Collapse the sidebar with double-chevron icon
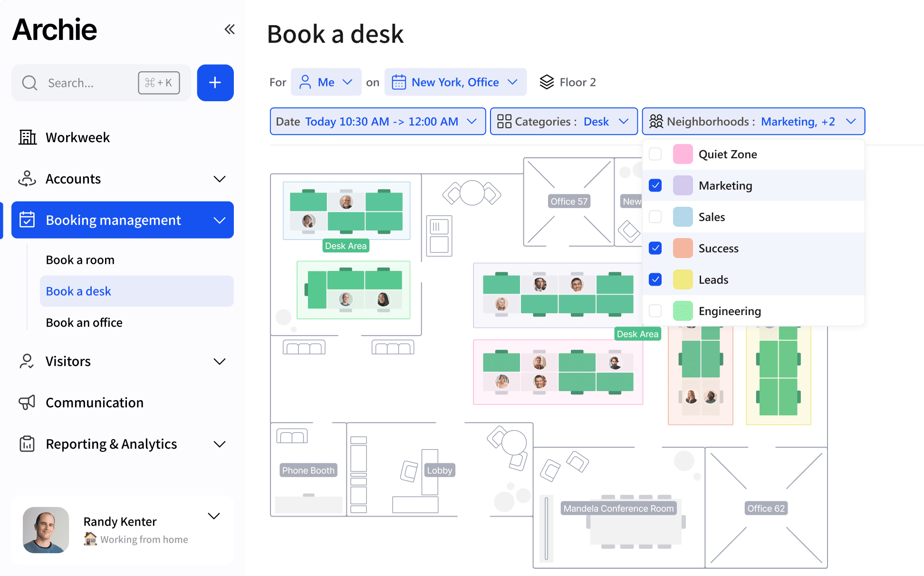 230,29
